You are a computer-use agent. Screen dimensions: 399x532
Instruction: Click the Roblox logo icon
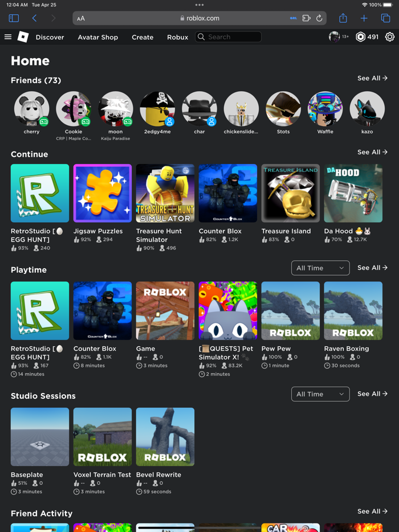[x=23, y=36]
